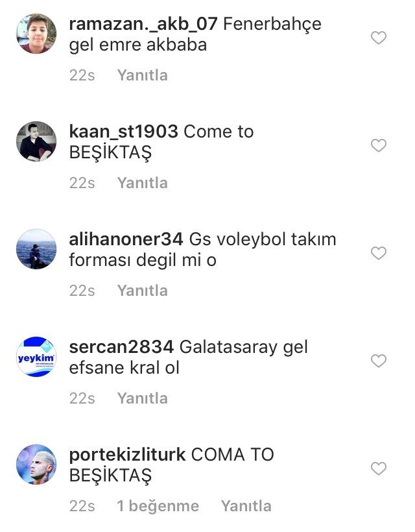Like alihanoner34's volleyball jersey comment
415x532 pixels.
[x=379, y=253]
